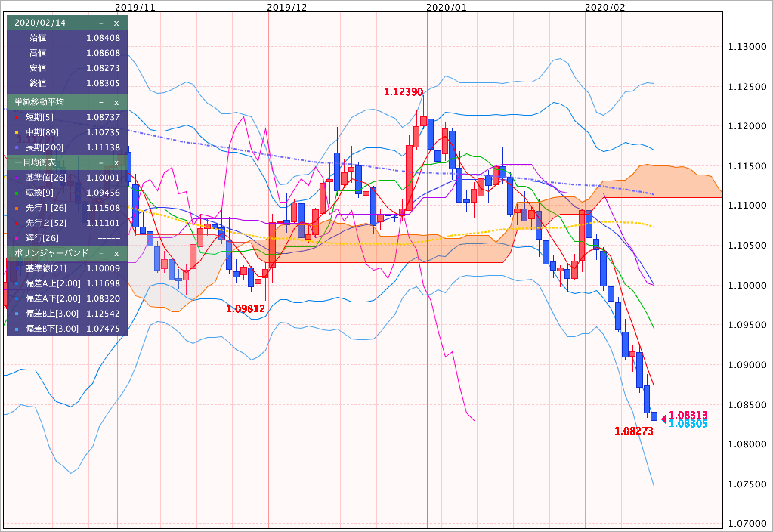Click the low price label 1.09812
The width and height of the screenshot is (773, 532).
point(246,309)
